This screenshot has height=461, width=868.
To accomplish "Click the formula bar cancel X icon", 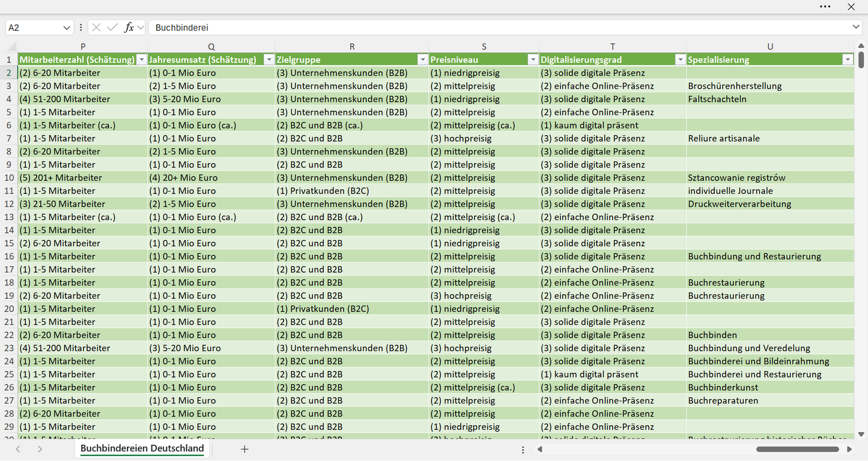I will (x=96, y=28).
